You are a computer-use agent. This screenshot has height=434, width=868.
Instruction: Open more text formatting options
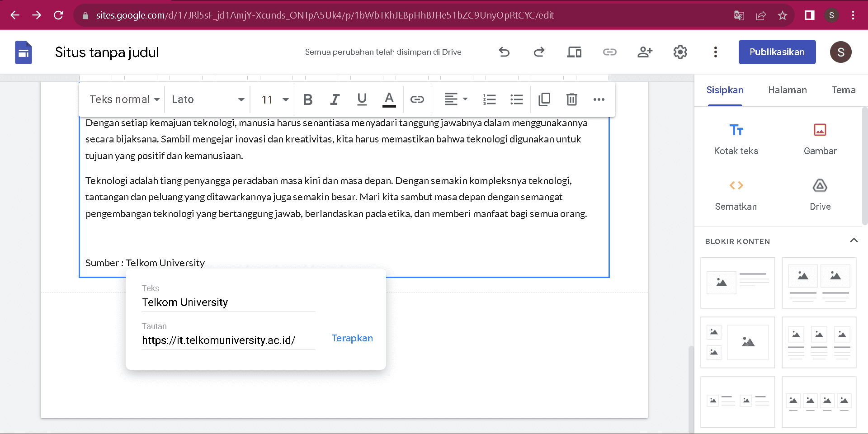(x=599, y=99)
